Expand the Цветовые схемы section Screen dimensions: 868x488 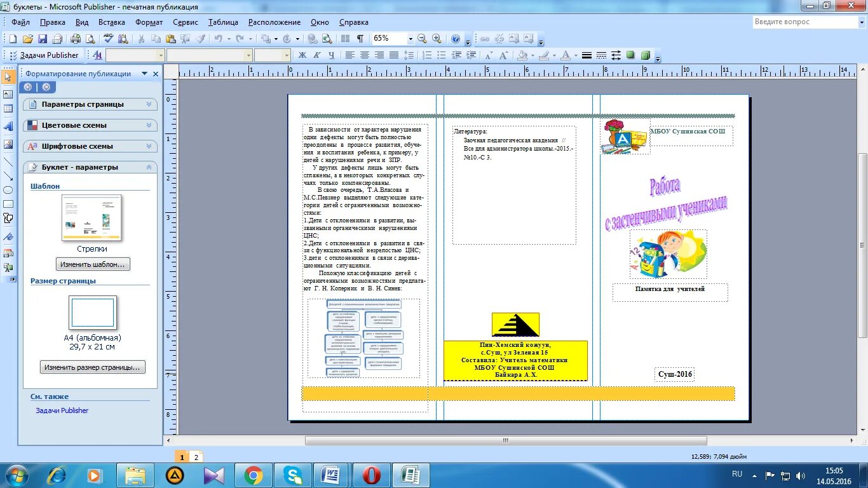coord(90,125)
